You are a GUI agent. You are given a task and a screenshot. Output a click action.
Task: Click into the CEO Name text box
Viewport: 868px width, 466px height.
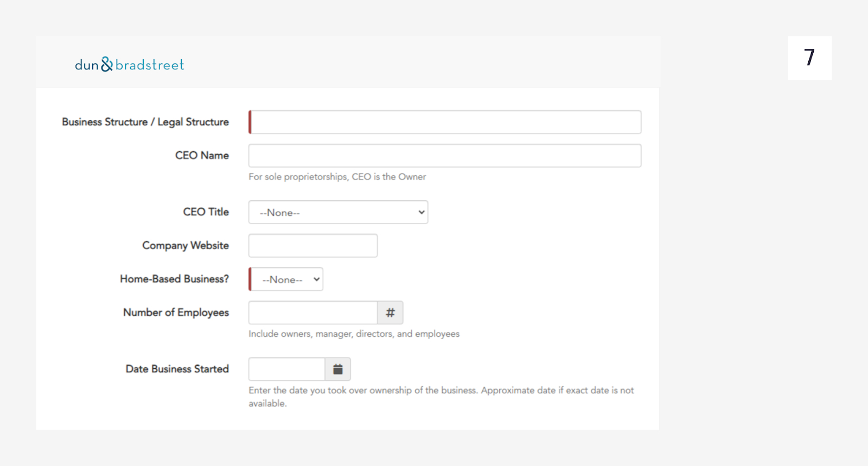pos(445,156)
